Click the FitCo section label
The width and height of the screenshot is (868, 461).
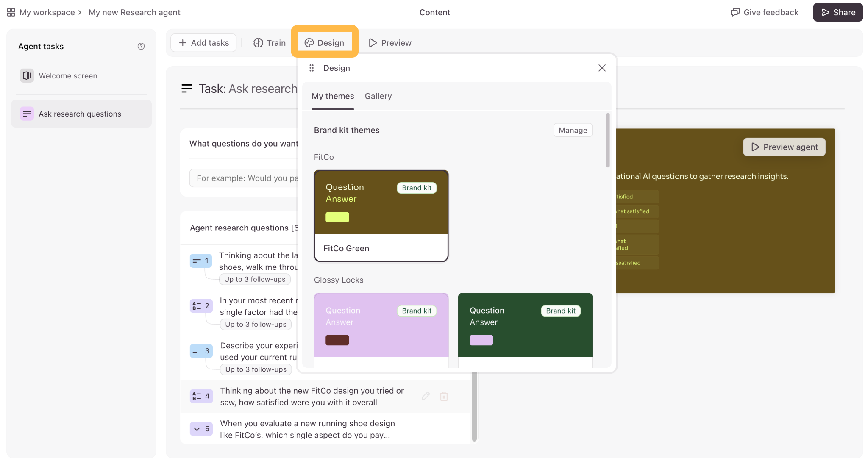(x=324, y=157)
